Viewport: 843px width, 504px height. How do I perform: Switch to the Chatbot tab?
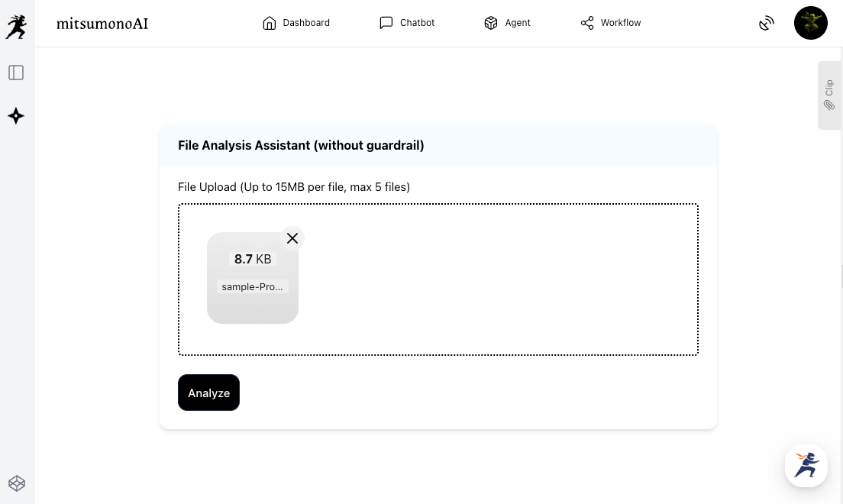click(x=407, y=23)
